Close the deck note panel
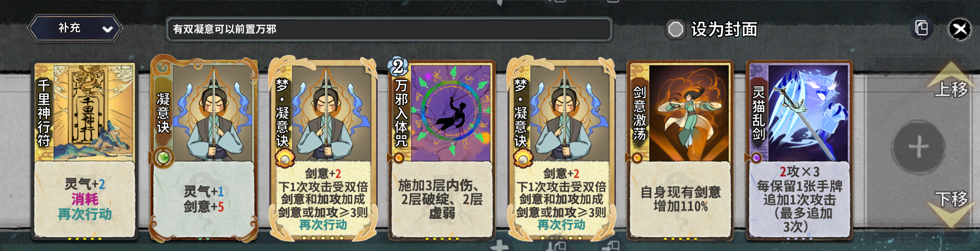This screenshot has height=251, width=980. tap(960, 30)
